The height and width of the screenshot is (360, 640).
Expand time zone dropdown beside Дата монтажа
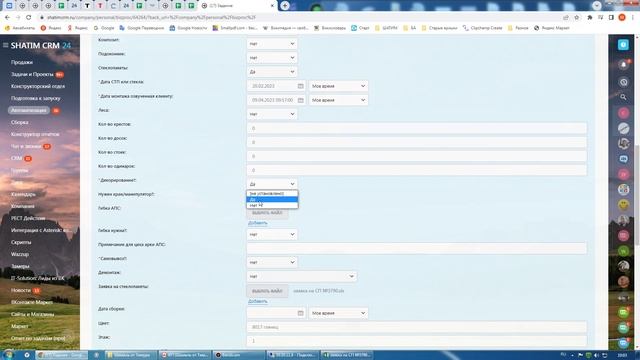[x=338, y=100]
